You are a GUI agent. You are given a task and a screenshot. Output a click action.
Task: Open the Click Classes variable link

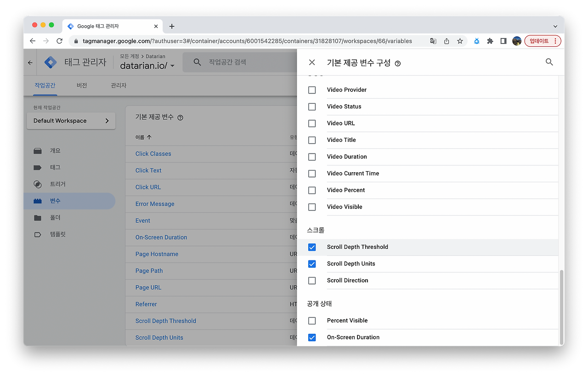click(153, 154)
